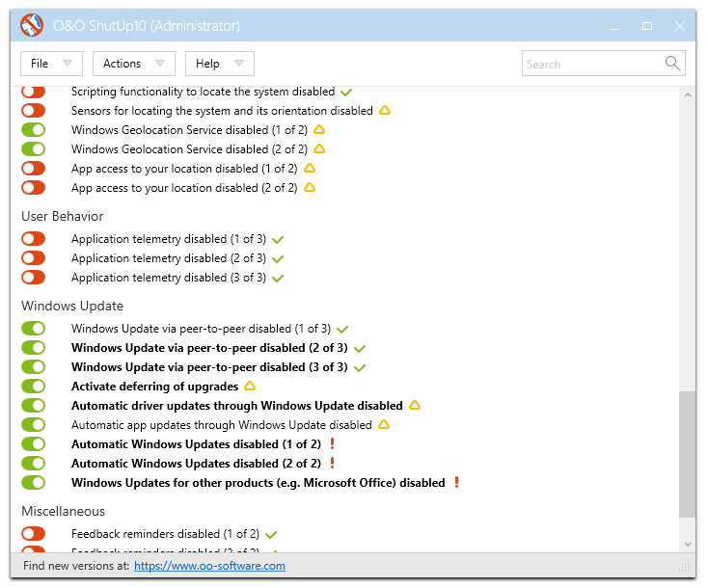Click the 'Miscellaneous' section heading
The width and height of the screenshot is (708, 588).
point(64,511)
